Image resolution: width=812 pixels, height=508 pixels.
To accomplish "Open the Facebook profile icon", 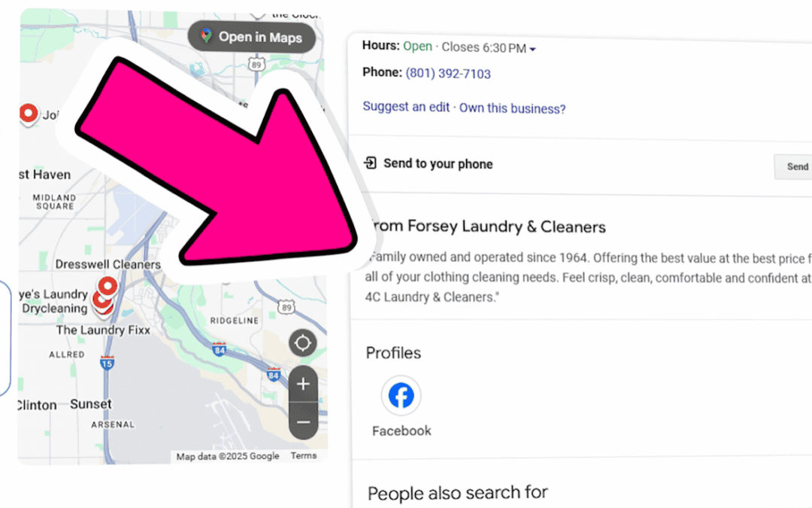I will coord(401,396).
